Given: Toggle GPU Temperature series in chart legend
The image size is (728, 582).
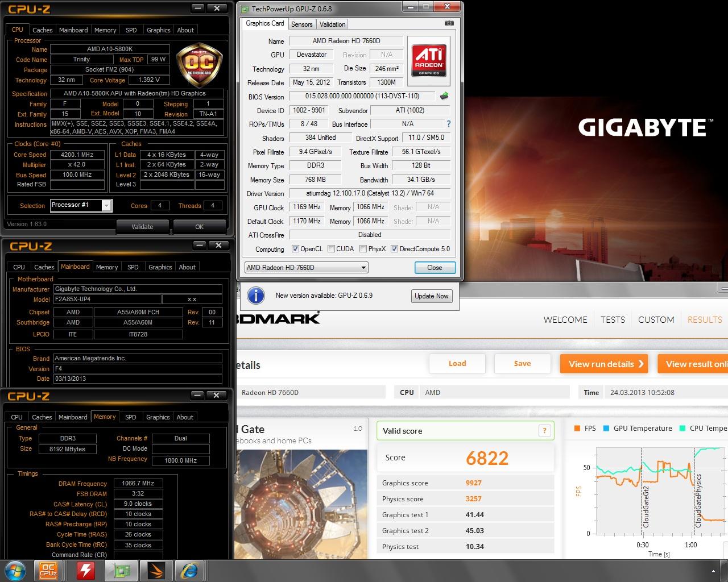Looking at the screenshot, I should (x=638, y=429).
